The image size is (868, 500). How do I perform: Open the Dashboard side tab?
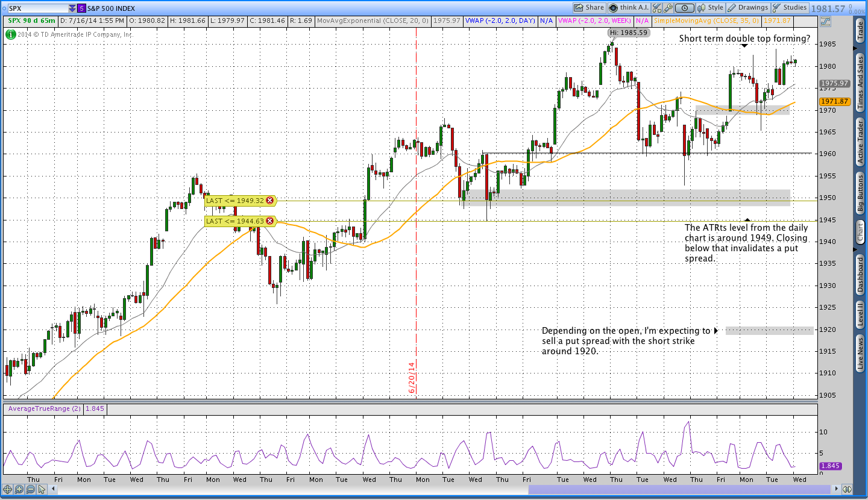tap(861, 274)
